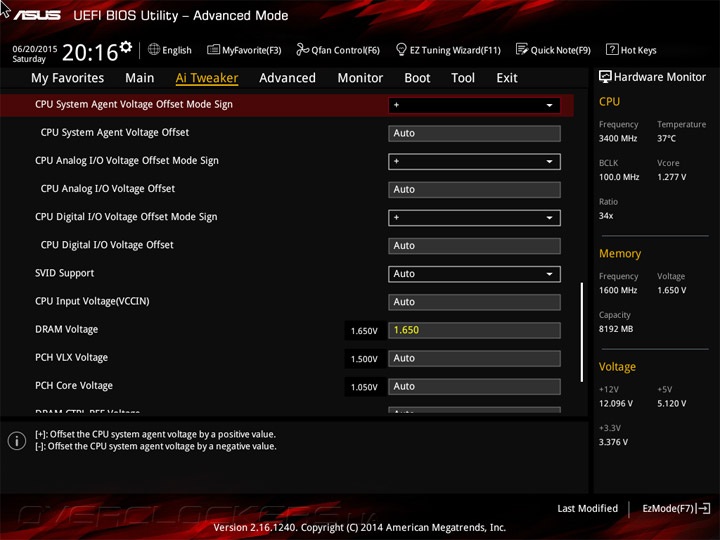Click the 5.120 V reading
The height and width of the screenshot is (540, 720).
671,403
